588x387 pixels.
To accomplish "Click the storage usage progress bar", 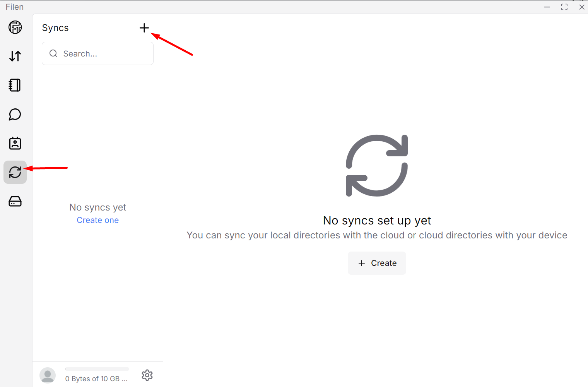I will coord(97,369).
